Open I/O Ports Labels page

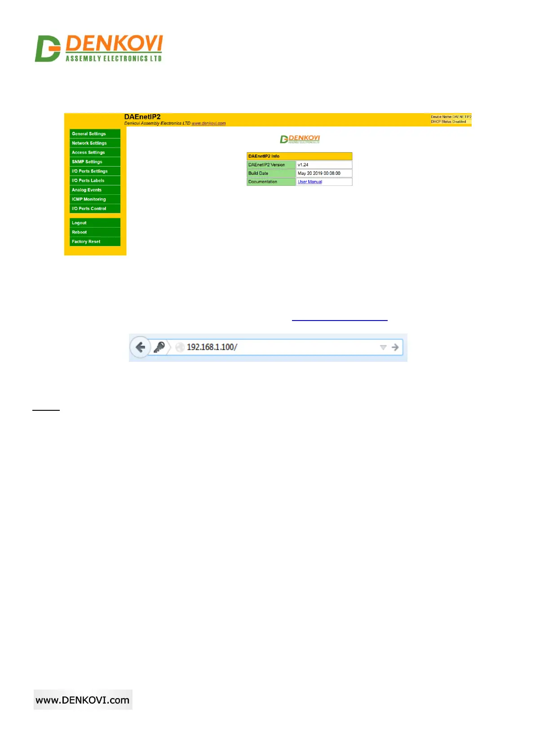pyautogui.click(x=95, y=180)
